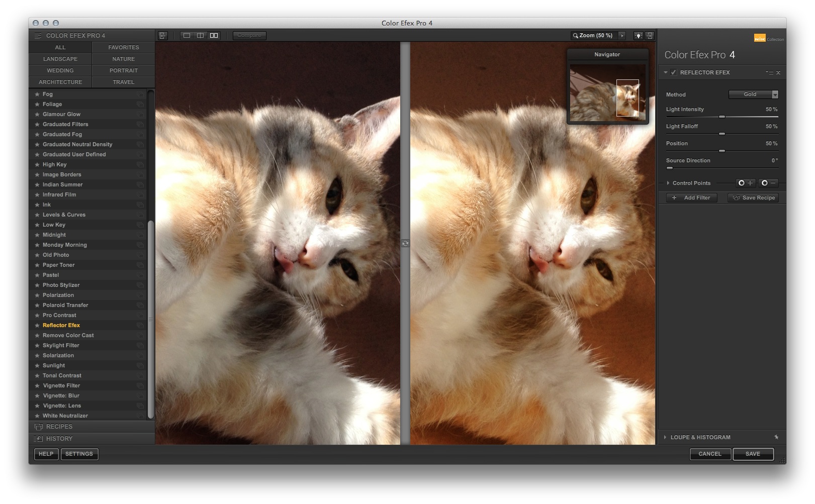Viewport: 815px width, 504px height.
Task: Click the HELP button
Action: [x=46, y=454]
